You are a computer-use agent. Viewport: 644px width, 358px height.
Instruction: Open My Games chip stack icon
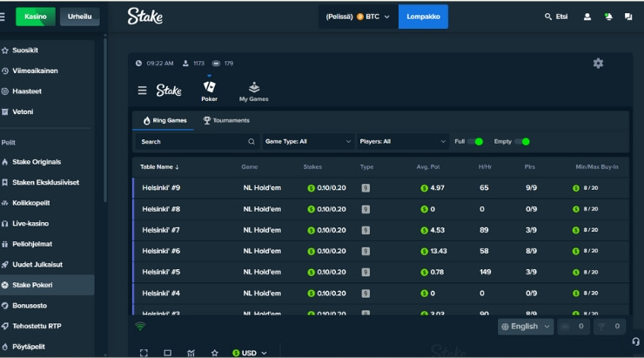pos(254,87)
